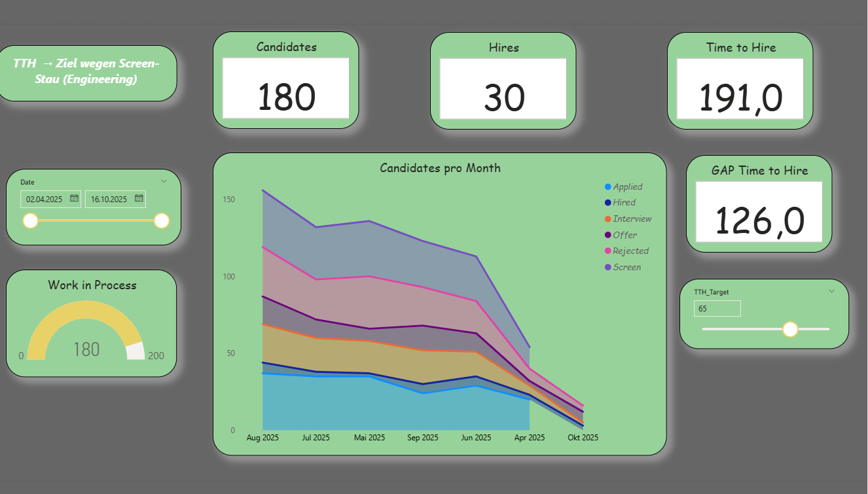This screenshot has height=494, width=868.
Task: Click the blue Applied legend dot
Action: click(x=609, y=186)
